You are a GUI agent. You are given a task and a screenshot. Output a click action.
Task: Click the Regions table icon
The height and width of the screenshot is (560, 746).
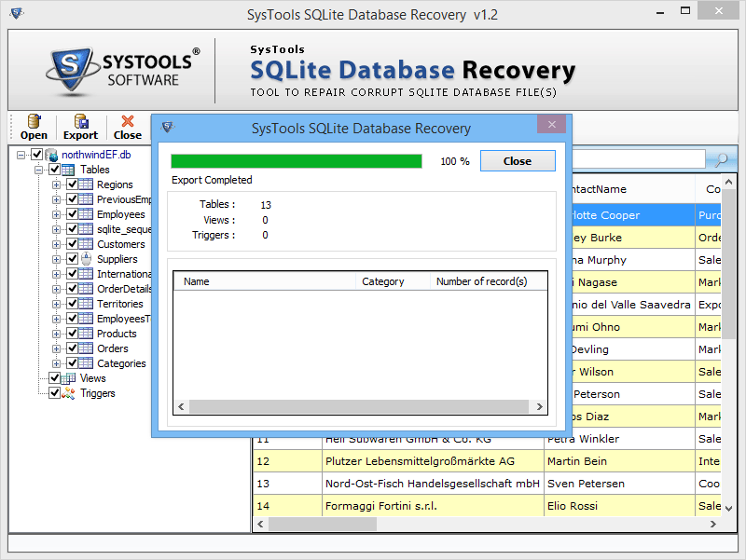click(x=86, y=184)
